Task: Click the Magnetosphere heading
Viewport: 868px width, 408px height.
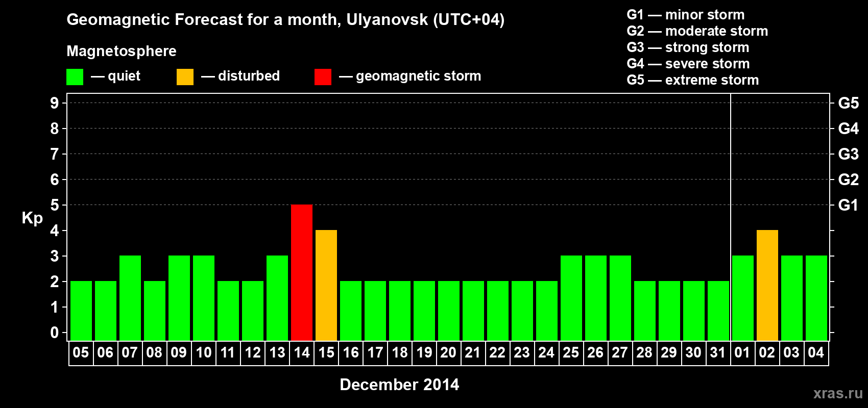Action: [x=122, y=51]
